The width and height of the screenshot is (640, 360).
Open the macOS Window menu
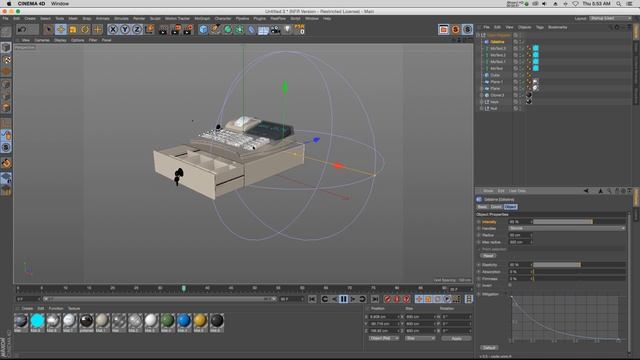60,4
